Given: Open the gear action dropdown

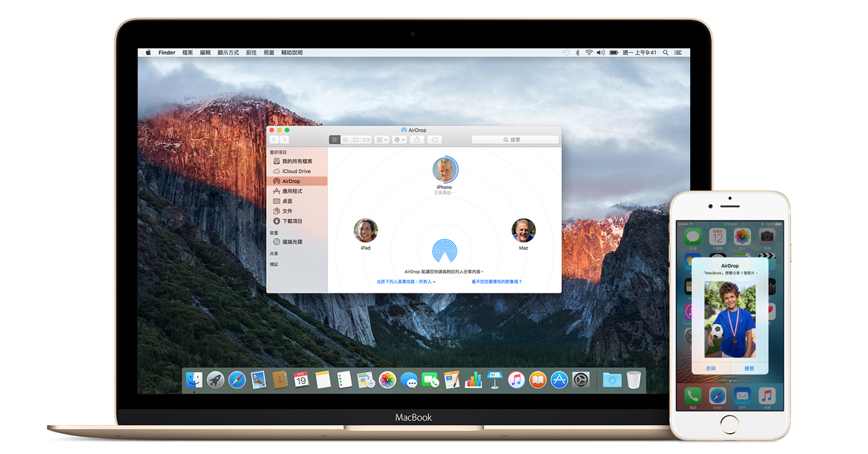Looking at the screenshot, I should coord(399,140).
